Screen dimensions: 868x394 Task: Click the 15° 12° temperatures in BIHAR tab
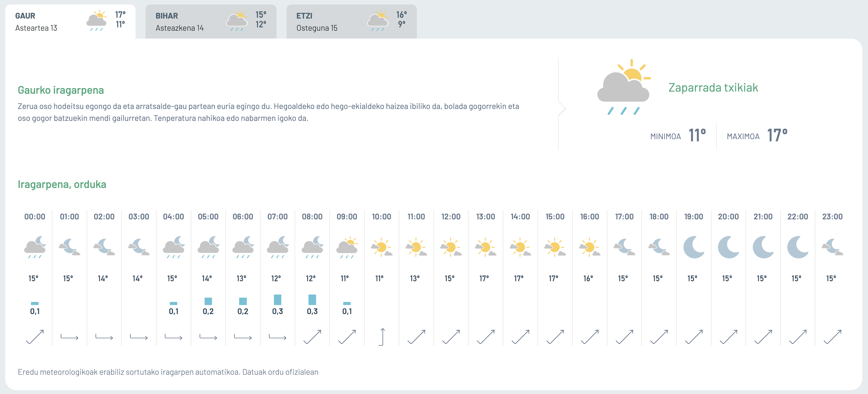[260, 19]
